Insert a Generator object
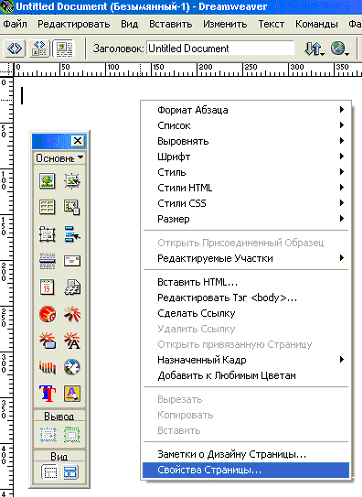 point(72,367)
